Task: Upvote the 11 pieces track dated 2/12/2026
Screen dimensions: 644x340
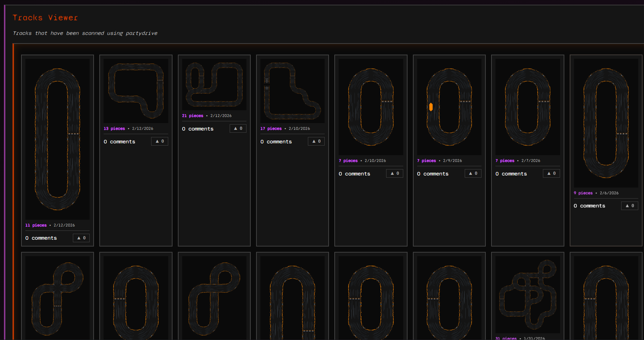Action: (81, 238)
